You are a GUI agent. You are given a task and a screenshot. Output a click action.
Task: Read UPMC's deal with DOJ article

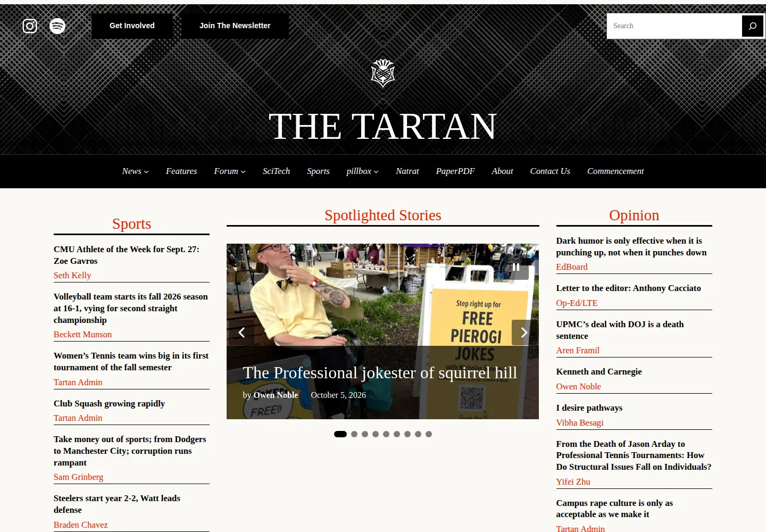(620, 330)
